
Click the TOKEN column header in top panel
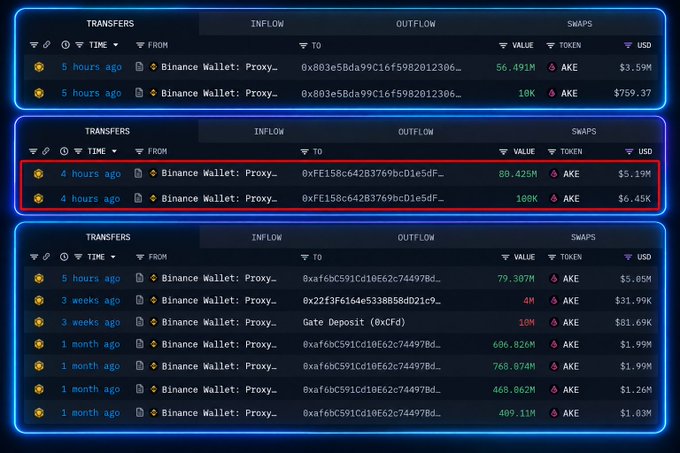(570, 46)
